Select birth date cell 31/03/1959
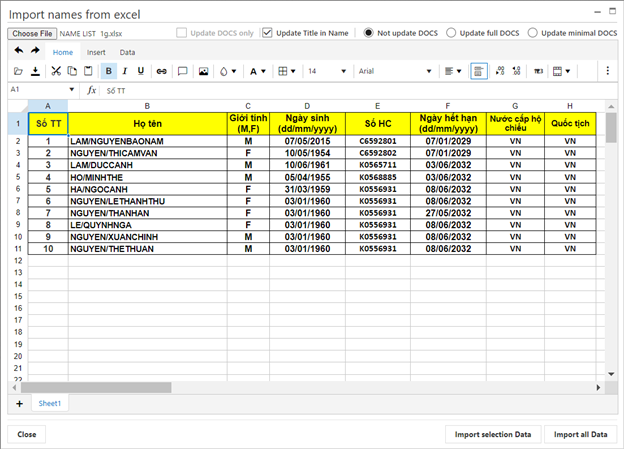The image size is (624, 449). coord(307,189)
